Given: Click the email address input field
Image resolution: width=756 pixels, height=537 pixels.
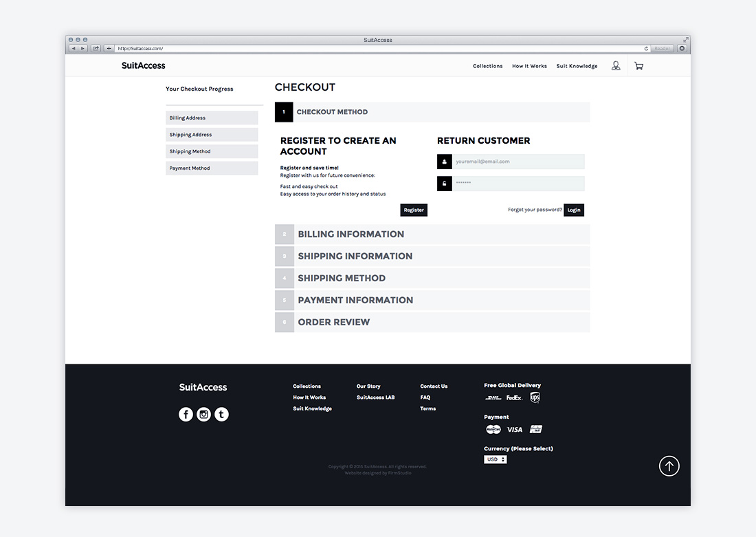Looking at the screenshot, I should pos(518,162).
